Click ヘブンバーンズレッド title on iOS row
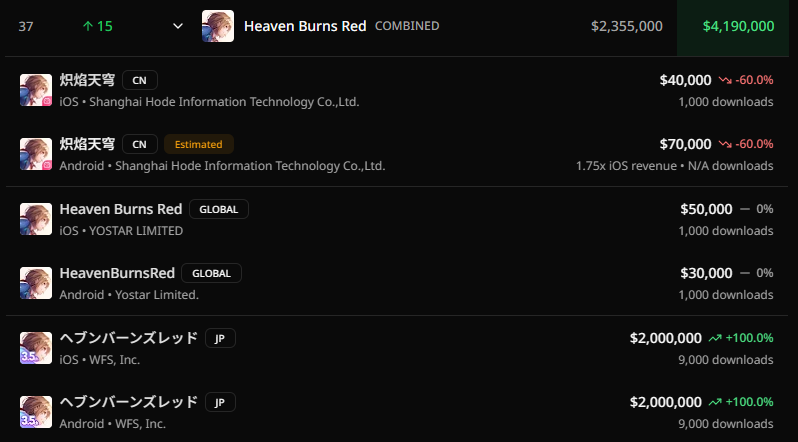Screen dimensions: 798x442 129,338
